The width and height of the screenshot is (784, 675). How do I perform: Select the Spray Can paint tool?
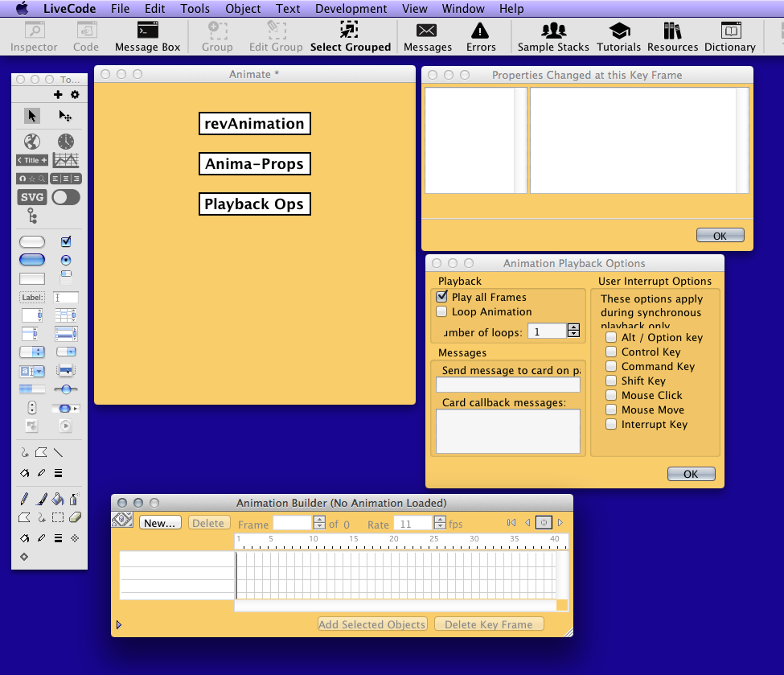[x=75, y=499]
